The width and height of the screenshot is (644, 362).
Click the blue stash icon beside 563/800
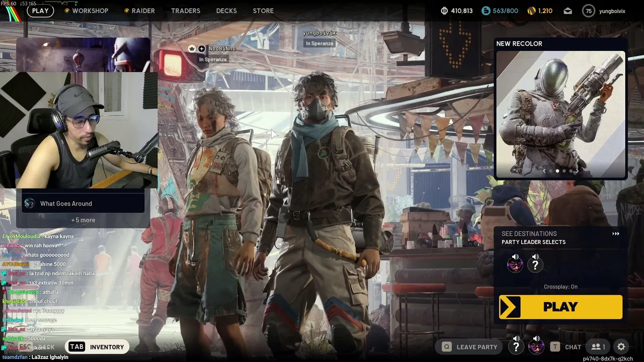486,11
